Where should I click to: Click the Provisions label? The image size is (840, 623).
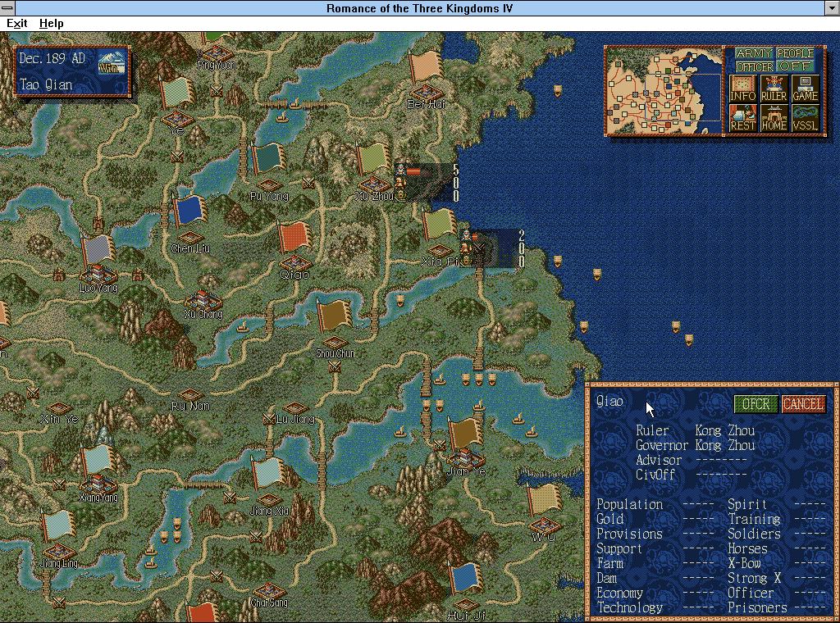[x=629, y=534]
